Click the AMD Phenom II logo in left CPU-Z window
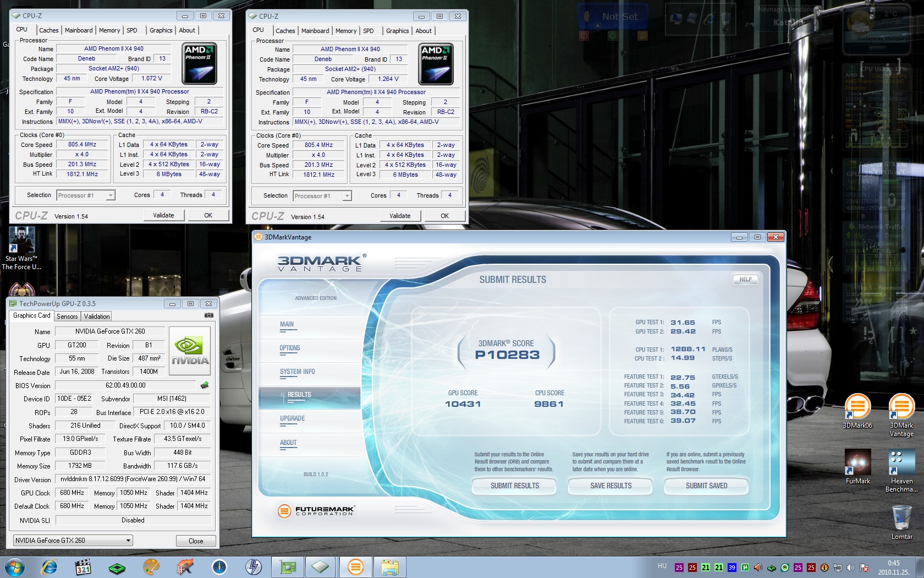The width and height of the screenshot is (924, 578). (199, 63)
